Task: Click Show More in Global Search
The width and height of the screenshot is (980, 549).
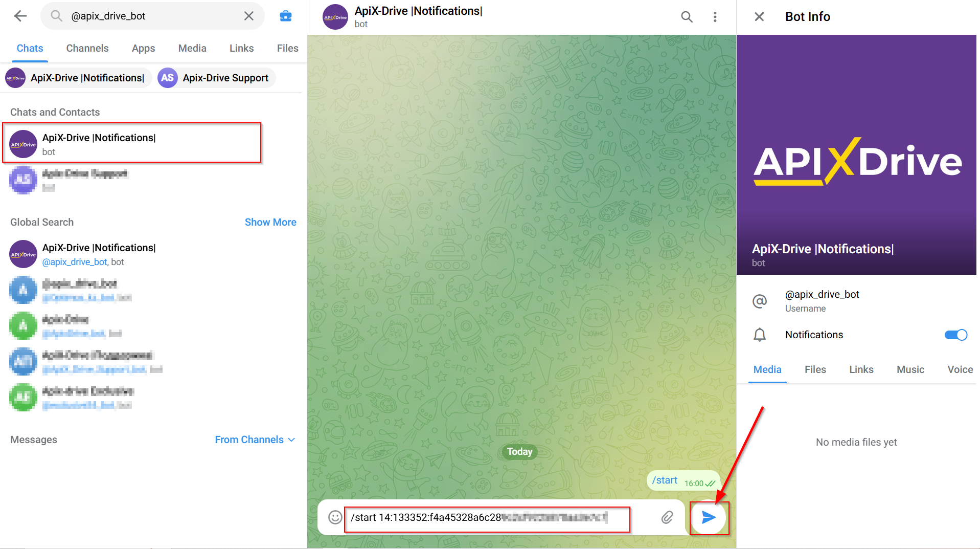Action: click(x=270, y=222)
